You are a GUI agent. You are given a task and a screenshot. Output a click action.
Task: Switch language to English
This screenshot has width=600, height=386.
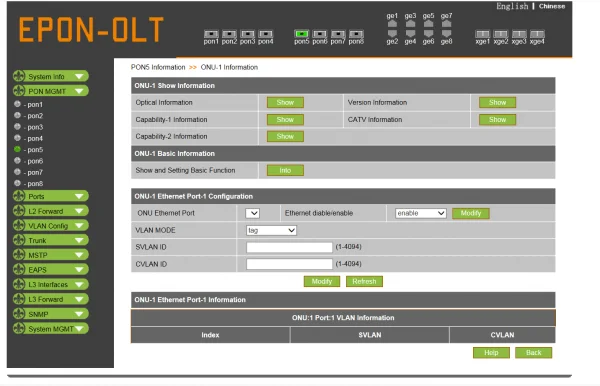[x=512, y=6]
